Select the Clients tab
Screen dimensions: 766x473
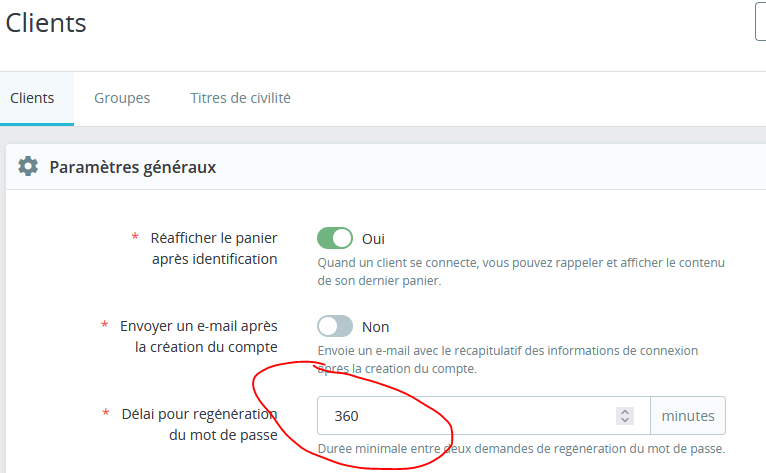(x=32, y=98)
